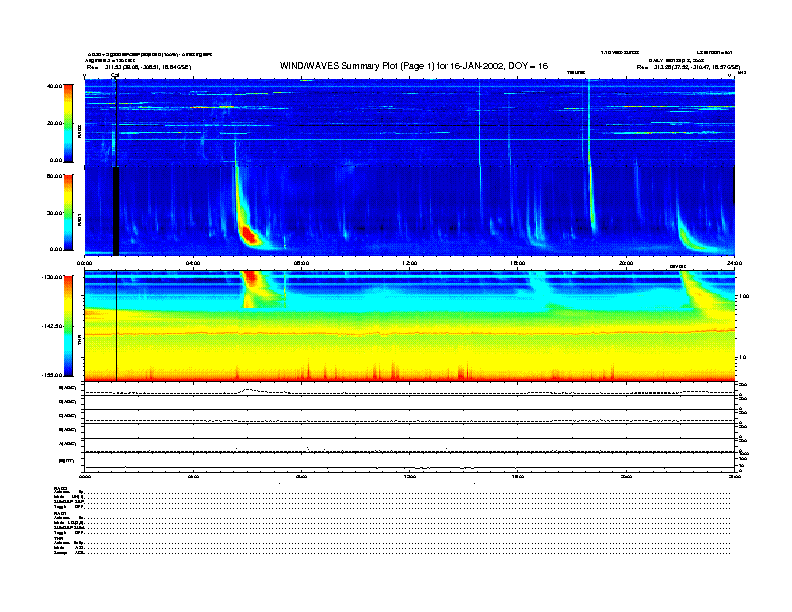Click the RAD1 rainbow color scale bar

[68, 212]
